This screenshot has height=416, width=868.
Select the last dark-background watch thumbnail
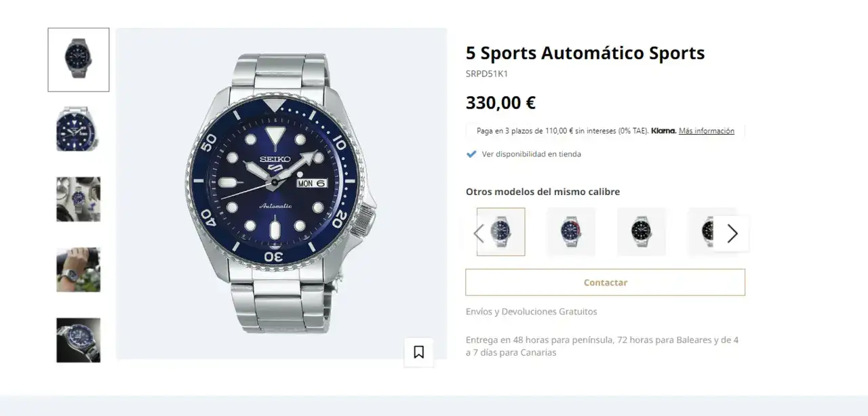point(78,340)
